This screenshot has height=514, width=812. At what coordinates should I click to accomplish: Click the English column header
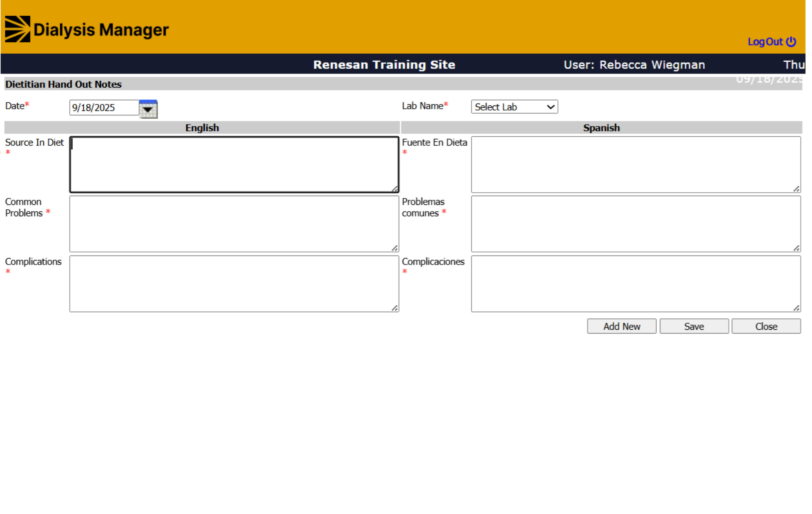point(202,128)
